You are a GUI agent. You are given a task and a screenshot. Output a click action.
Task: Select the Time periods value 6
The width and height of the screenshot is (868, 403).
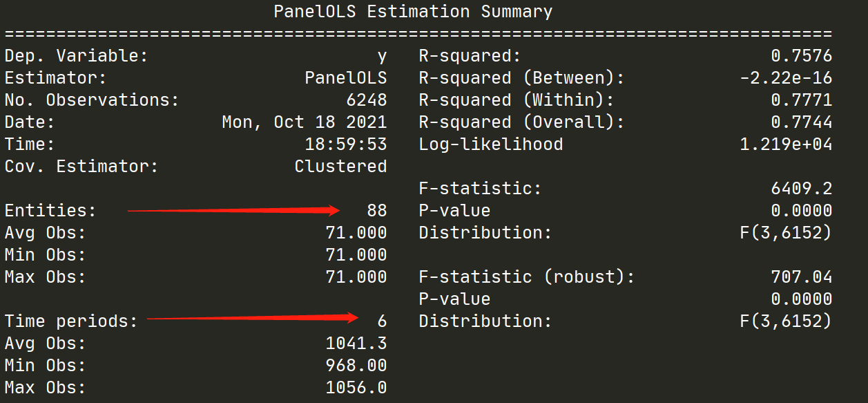pos(382,321)
